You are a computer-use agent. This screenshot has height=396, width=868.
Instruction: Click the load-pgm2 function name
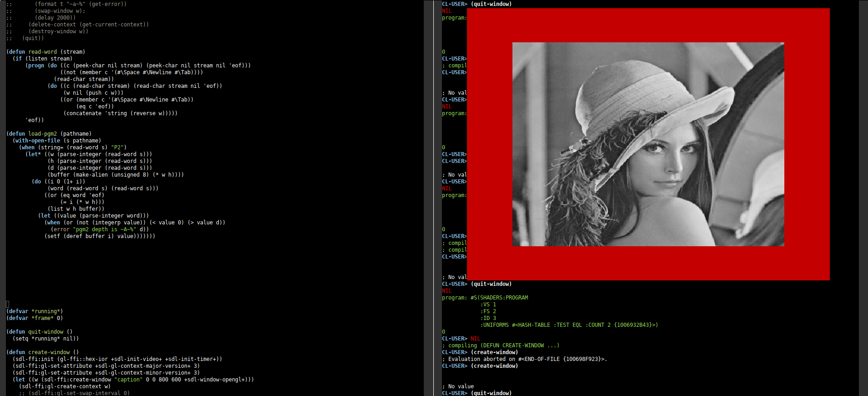click(x=43, y=134)
